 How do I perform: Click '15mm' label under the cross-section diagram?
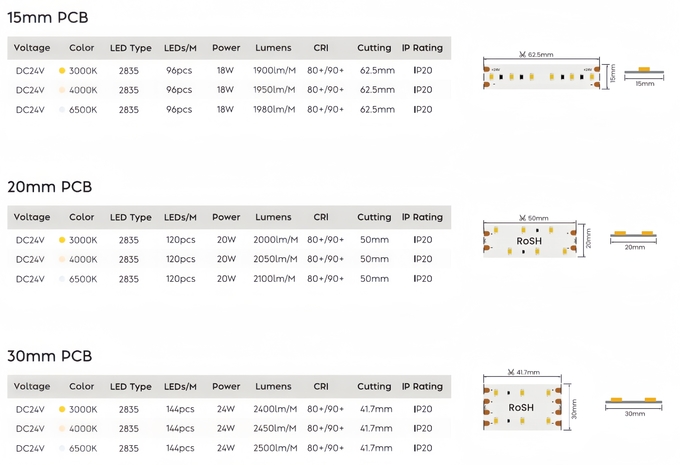coord(645,83)
